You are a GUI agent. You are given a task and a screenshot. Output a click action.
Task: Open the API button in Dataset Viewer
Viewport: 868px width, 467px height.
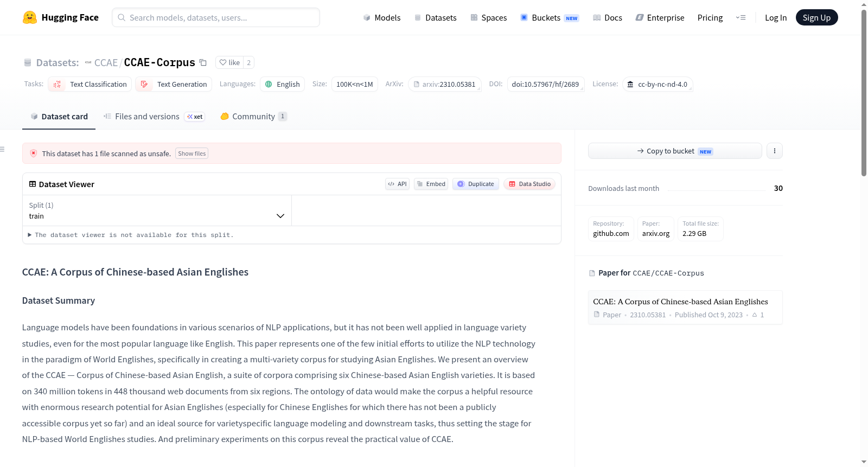tap(397, 184)
